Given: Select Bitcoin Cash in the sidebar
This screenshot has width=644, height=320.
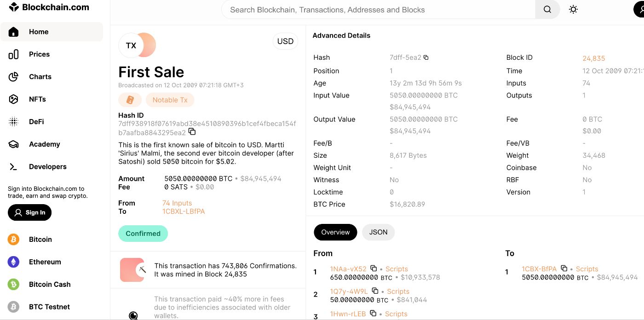Looking at the screenshot, I should (x=49, y=284).
